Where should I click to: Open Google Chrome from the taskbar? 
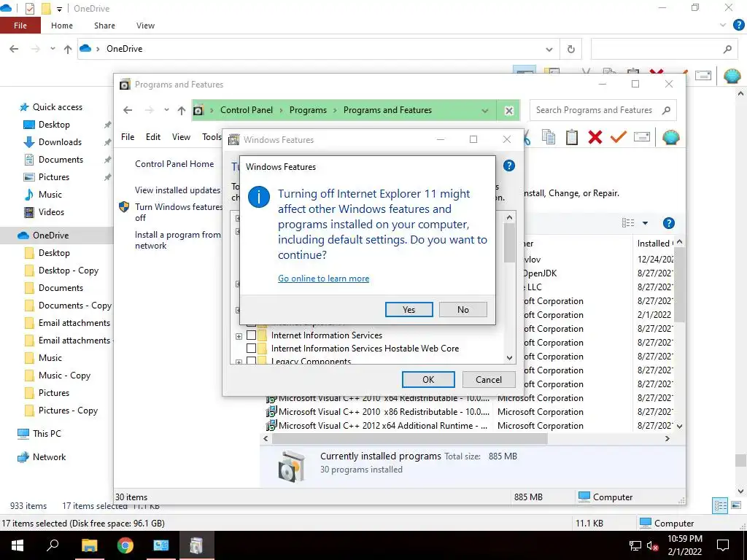click(125, 545)
